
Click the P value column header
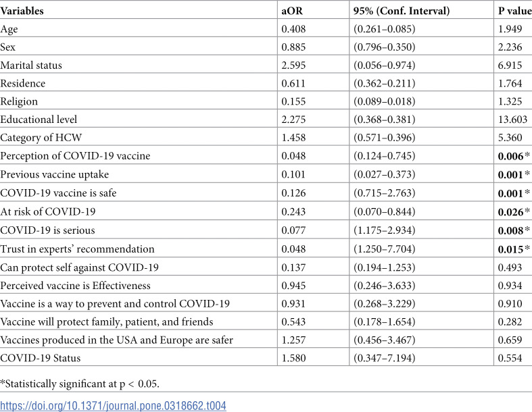click(514, 11)
